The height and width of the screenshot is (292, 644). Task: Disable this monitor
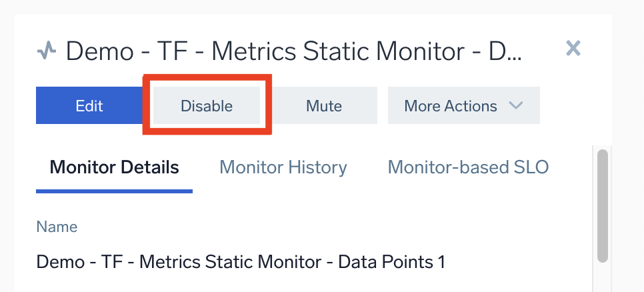(x=207, y=105)
